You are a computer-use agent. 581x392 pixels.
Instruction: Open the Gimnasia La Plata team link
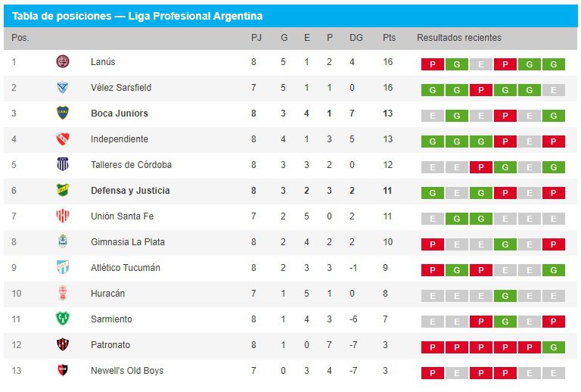[127, 241]
